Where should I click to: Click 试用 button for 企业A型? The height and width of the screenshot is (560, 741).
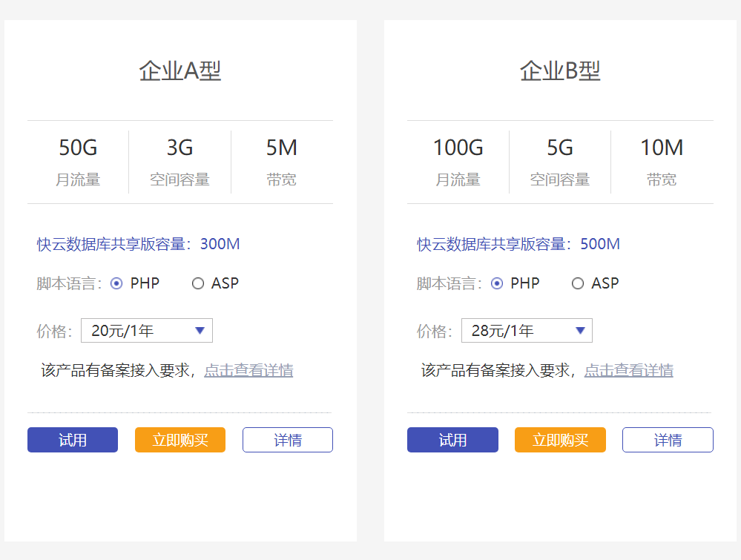tap(73, 440)
